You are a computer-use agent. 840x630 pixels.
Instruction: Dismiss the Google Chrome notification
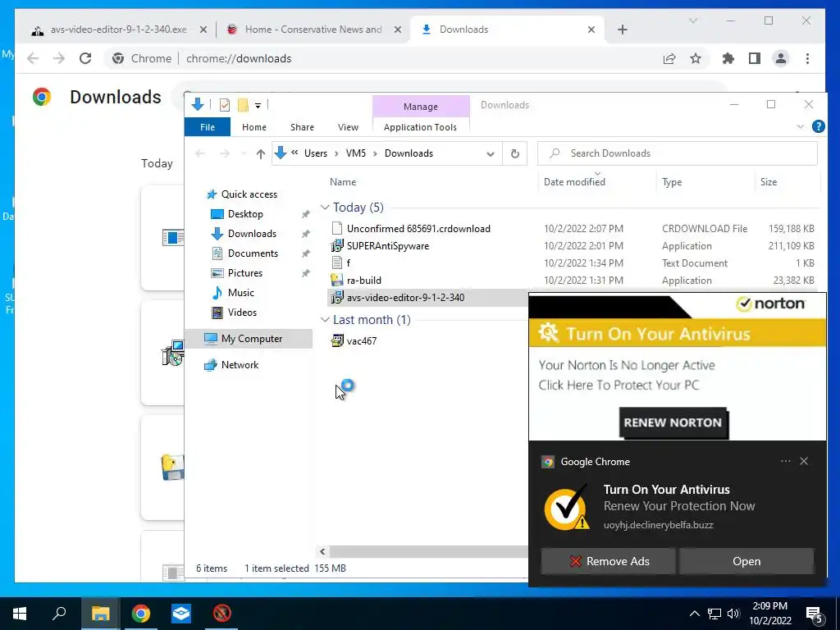click(804, 461)
